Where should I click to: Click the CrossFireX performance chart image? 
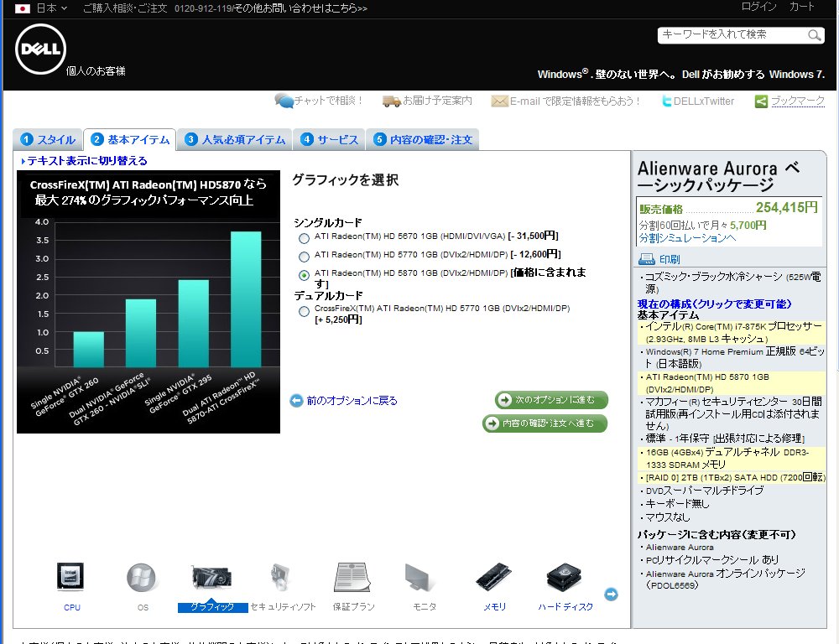tap(149, 302)
